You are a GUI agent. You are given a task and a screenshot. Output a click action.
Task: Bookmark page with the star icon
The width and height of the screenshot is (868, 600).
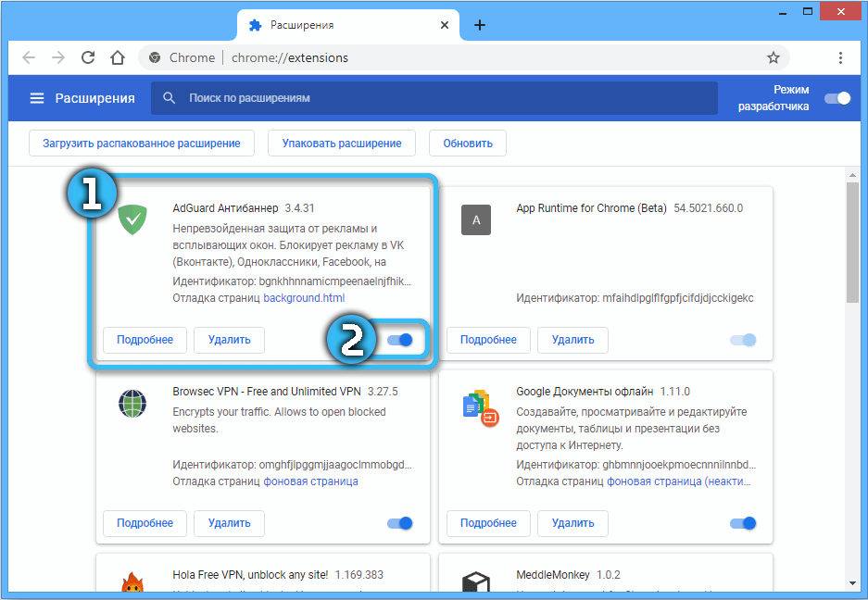(773, 57)
